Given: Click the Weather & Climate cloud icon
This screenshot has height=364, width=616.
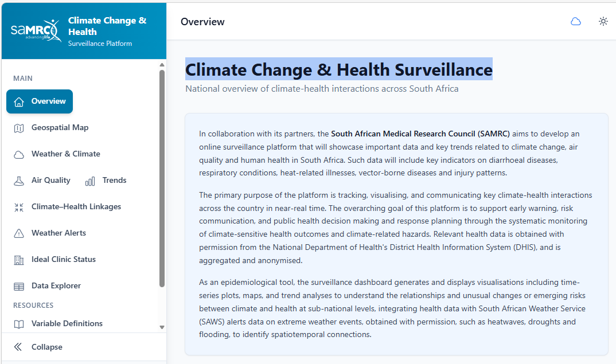Looking at the screenshot, I should tap(19, 154).
